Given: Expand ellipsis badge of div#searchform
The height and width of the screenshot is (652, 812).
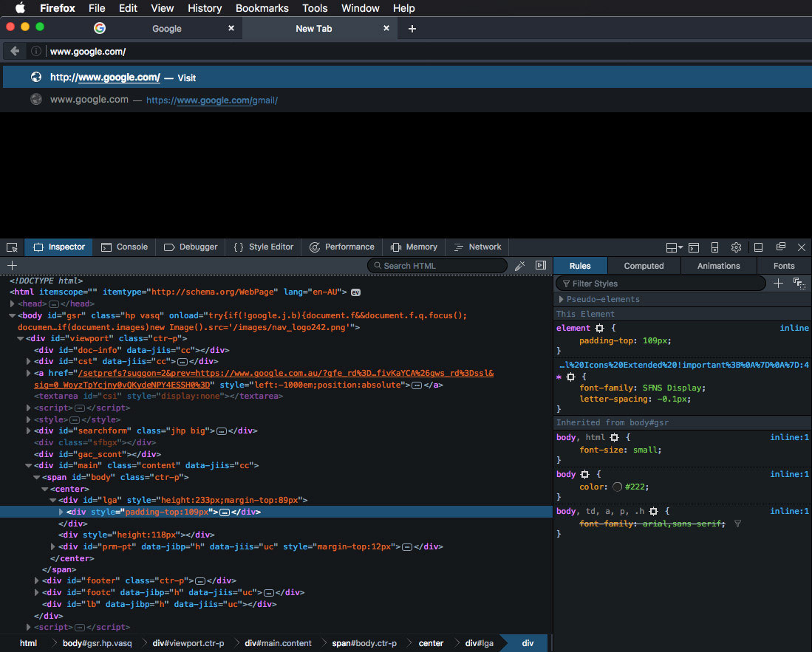Looking at the screenshot, I should coord(221,431).
